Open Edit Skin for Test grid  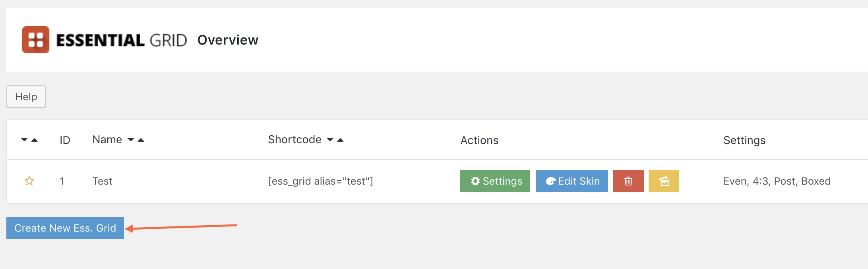572,181
